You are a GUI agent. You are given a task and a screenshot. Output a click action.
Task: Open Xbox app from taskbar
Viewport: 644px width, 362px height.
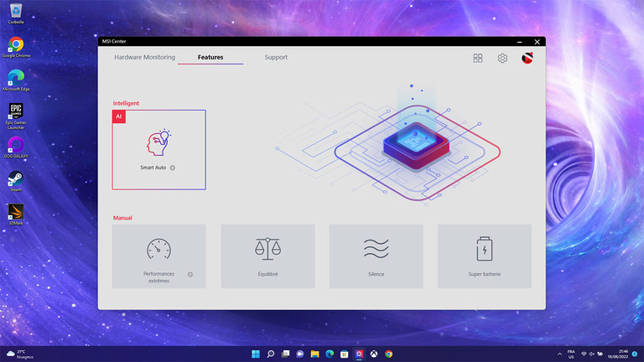click(374, 354)
